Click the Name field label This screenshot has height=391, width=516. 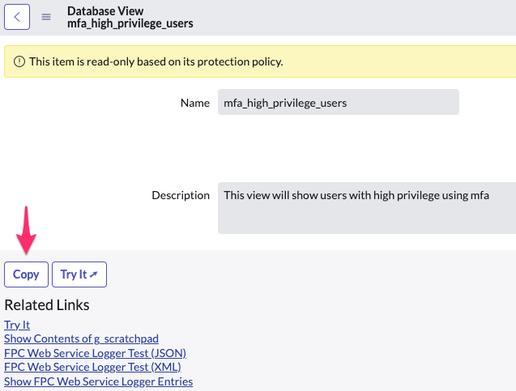click(x=195, y=103)
